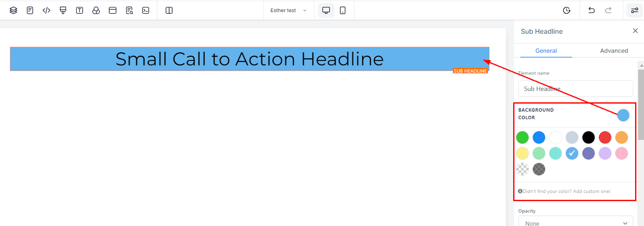Open the settings sliders icon at top right
Viewport: 644px width, 226px height.
coord(635,10)
